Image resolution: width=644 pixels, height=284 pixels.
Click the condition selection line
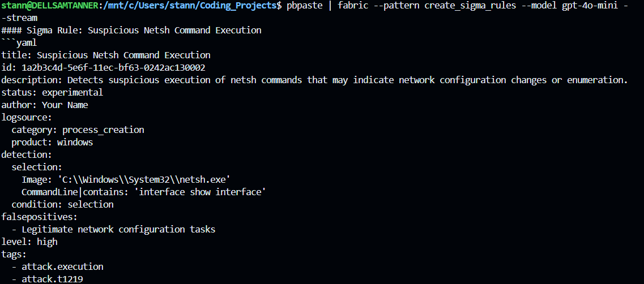62,204
